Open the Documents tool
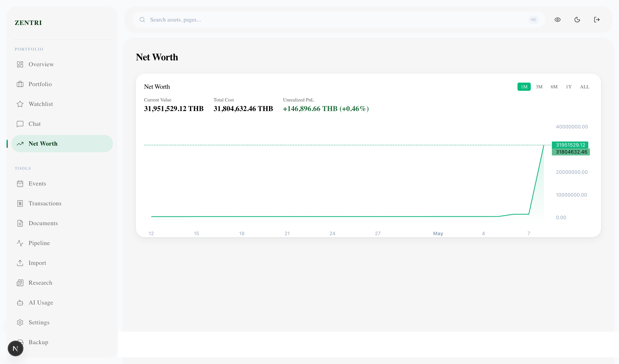Viewport: 619px width, 364px height. [62, 223]
